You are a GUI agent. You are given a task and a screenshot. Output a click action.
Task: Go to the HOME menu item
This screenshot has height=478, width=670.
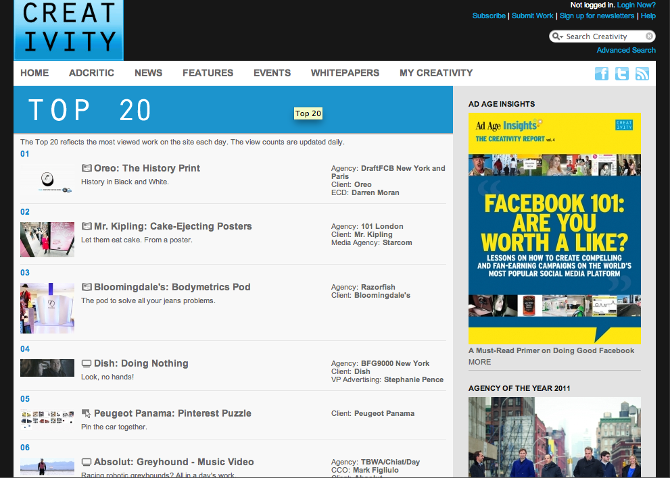point(35,73)
